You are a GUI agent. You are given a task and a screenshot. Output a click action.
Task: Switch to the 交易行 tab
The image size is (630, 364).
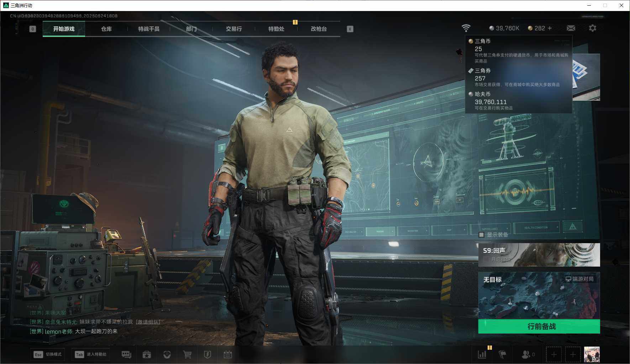click(233, 29)
